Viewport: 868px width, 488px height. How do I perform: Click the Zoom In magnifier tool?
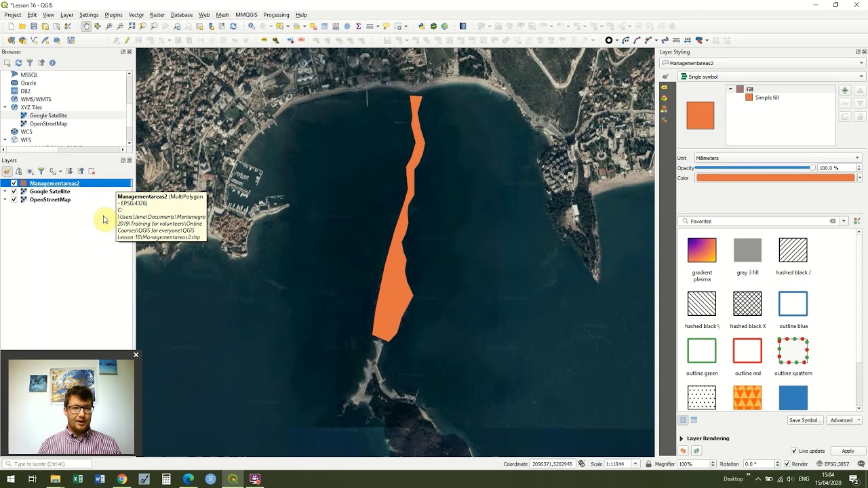pos(109,26)
